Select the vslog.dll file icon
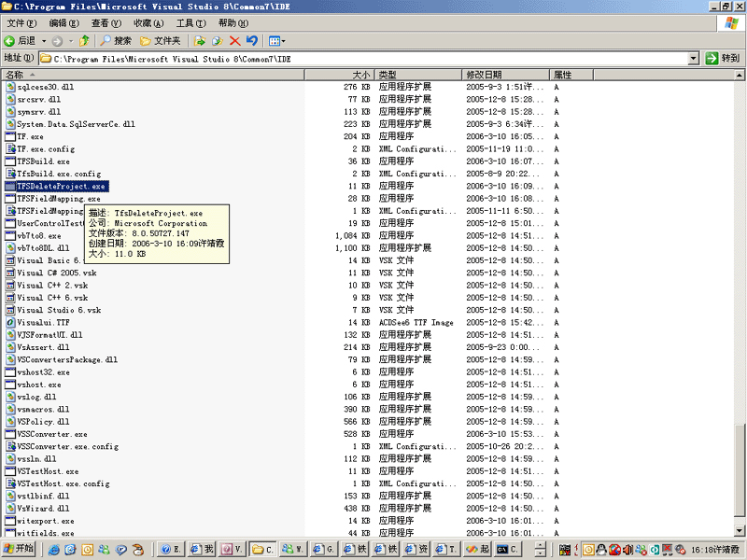 pos(10,397)
